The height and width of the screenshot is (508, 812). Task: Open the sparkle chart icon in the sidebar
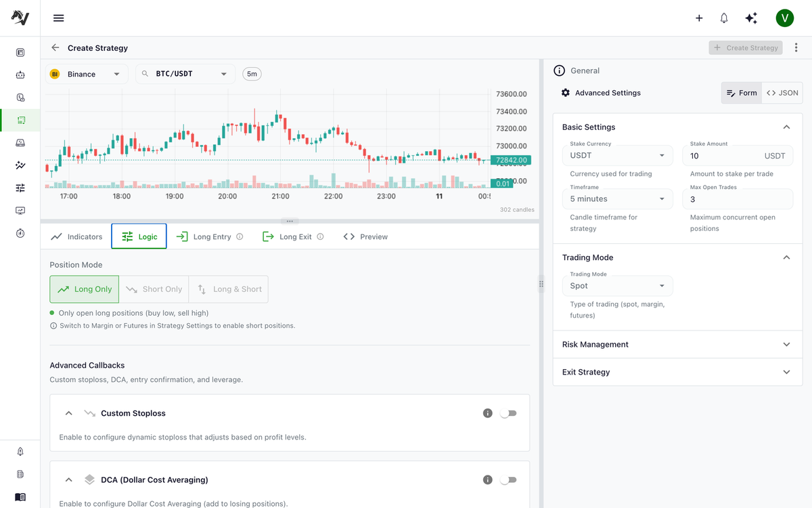(20, 165)
